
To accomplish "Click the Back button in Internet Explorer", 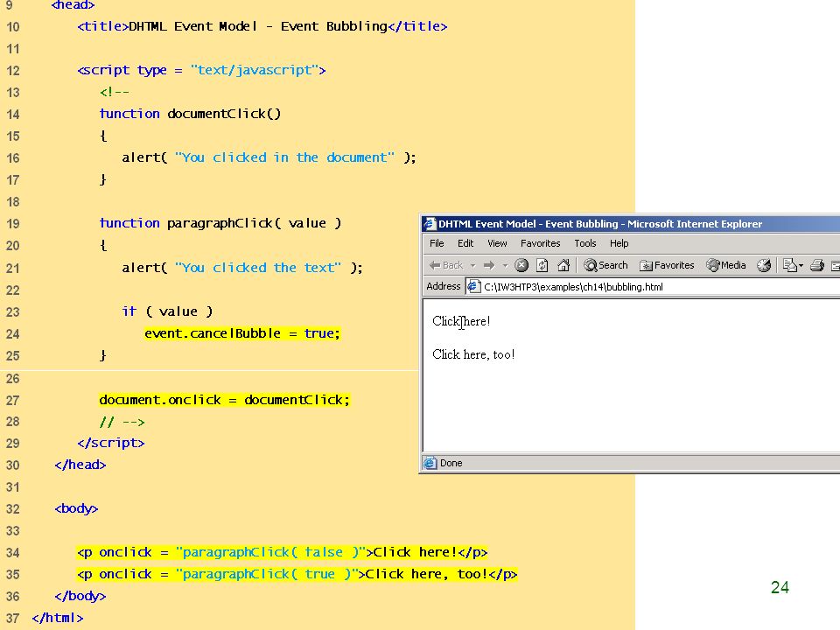I will (445, 265).
